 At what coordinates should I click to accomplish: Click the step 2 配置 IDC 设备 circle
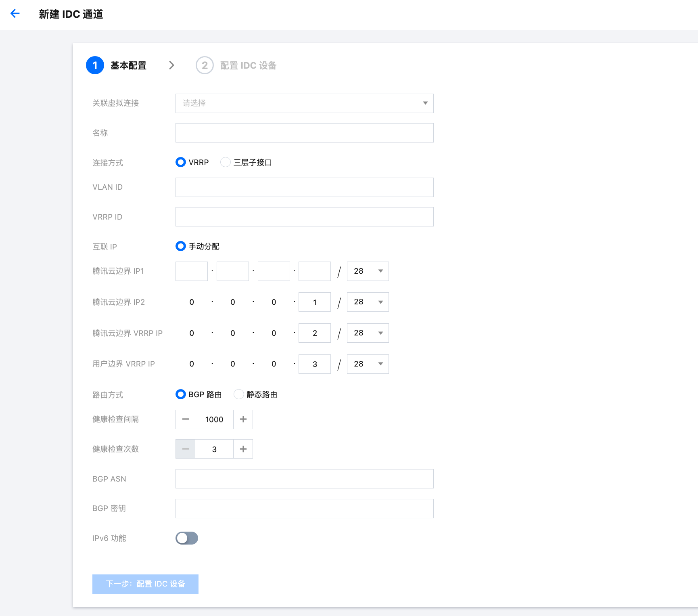tap(205, 65)
